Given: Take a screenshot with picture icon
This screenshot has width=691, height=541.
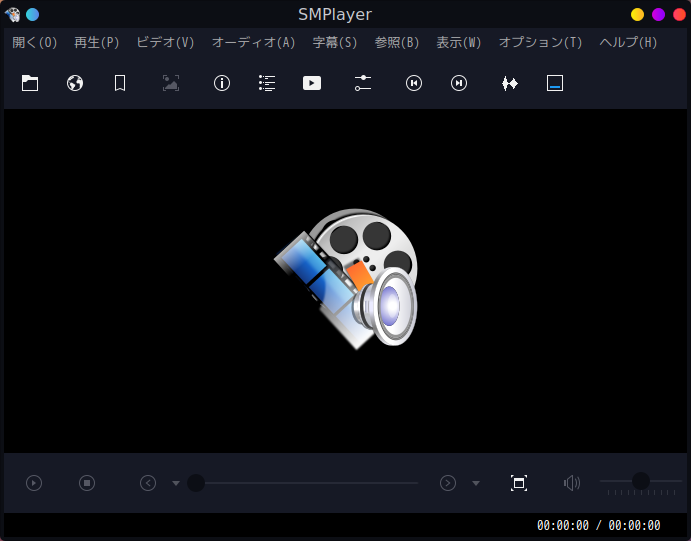Looking at the screenshot, I should tap(171, 83).
